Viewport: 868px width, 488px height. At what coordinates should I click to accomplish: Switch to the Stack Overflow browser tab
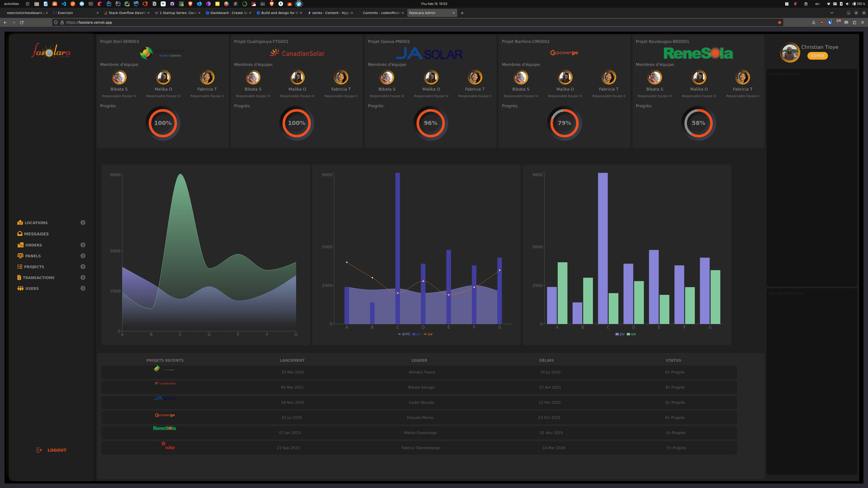click(127, 13)
